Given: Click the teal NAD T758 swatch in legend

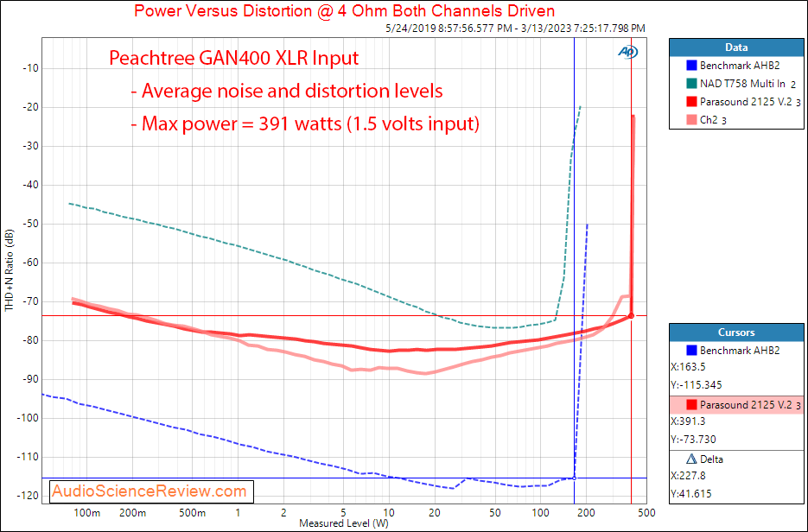Looking at the screenshot, I should coord(691,84).
